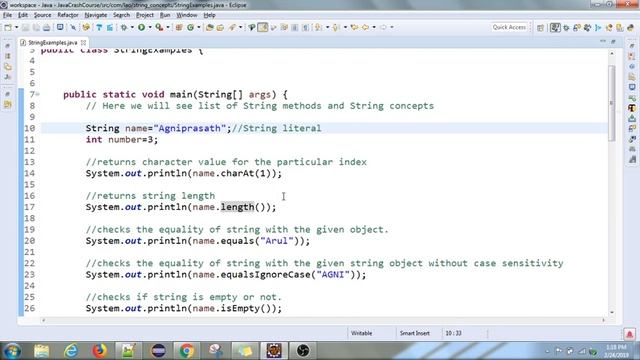Click the Debug bug toolbar icon
Image resolution: width=640 pixels, height=360 pixels.
(x=123, y=27)
